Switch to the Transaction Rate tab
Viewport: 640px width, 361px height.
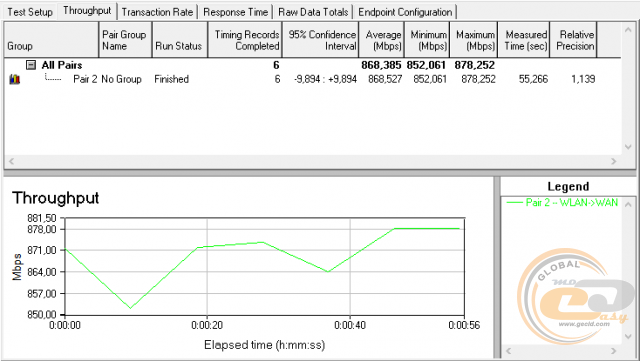[x=157, y=12]
